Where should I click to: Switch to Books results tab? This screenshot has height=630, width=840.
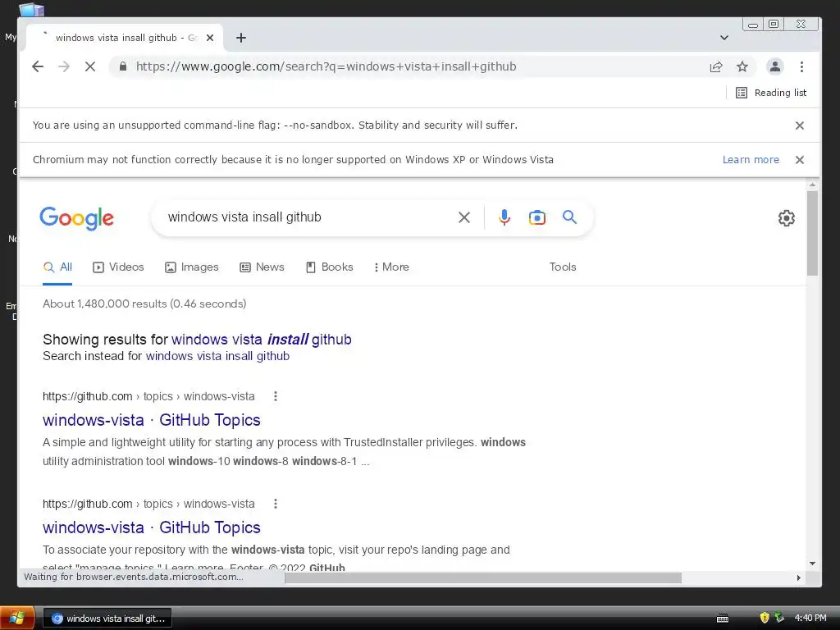click(329, 267)
